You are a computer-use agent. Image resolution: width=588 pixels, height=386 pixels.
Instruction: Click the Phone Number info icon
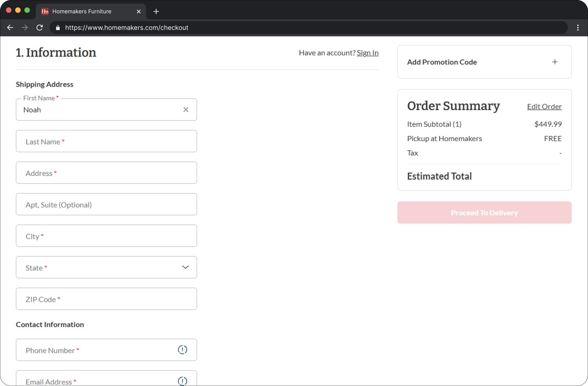click(182, 350)
